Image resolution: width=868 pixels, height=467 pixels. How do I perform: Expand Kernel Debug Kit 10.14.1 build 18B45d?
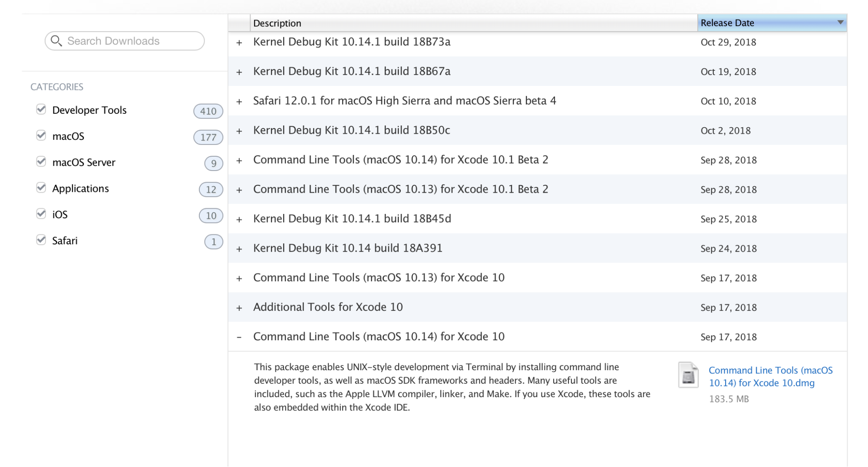pyautogui.click(x=239, y=220)
